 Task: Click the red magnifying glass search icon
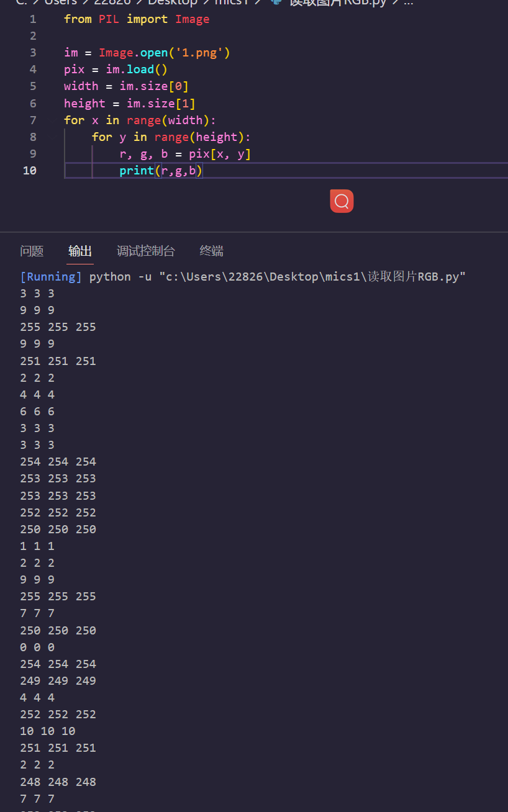(341, 201)
